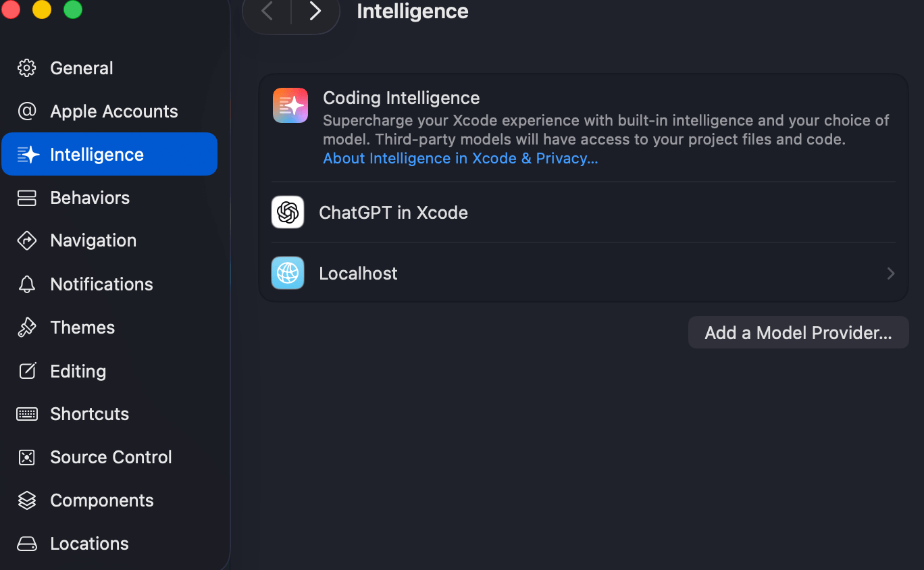Click the Themes paintbrush icon
Viewport: 924px width, 570px height.
[x=27, y=328]
